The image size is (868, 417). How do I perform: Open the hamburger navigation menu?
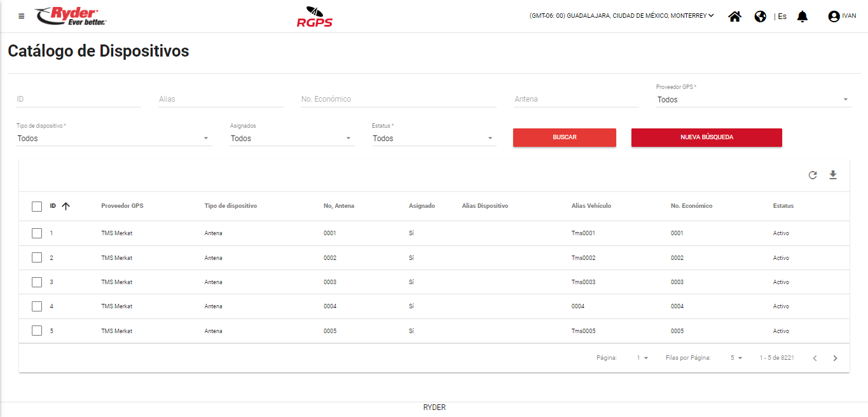[x=22, y=17]
